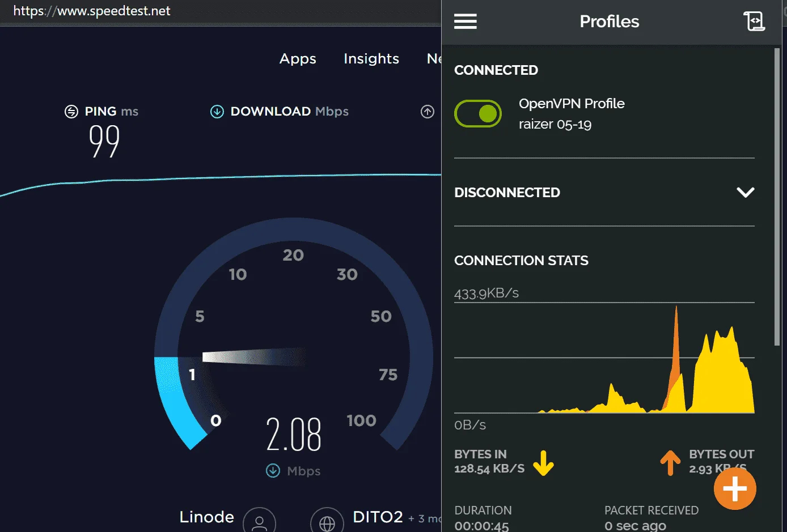Select the Download arrow icon near heading
787x532 pixels.
pos(217,112)
